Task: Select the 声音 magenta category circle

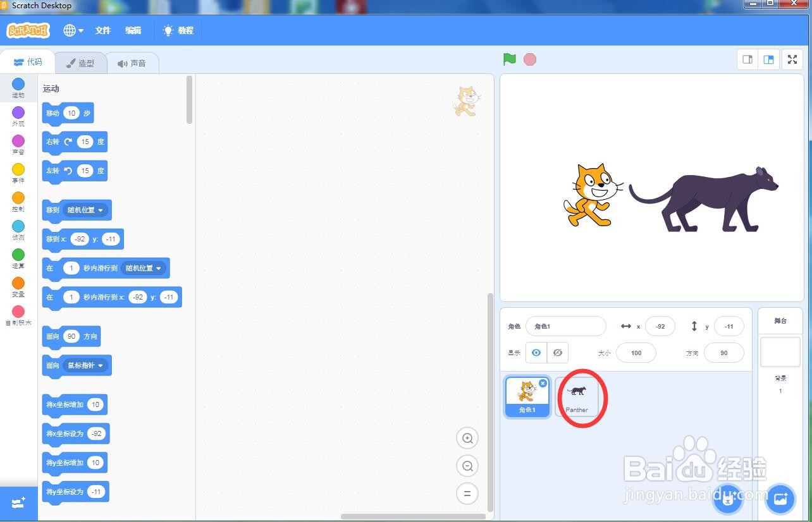Action: pos(18,141)
